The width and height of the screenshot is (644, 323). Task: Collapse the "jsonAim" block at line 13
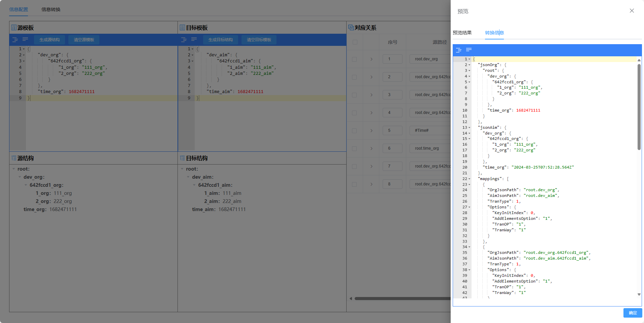click(x=469, y=127)
